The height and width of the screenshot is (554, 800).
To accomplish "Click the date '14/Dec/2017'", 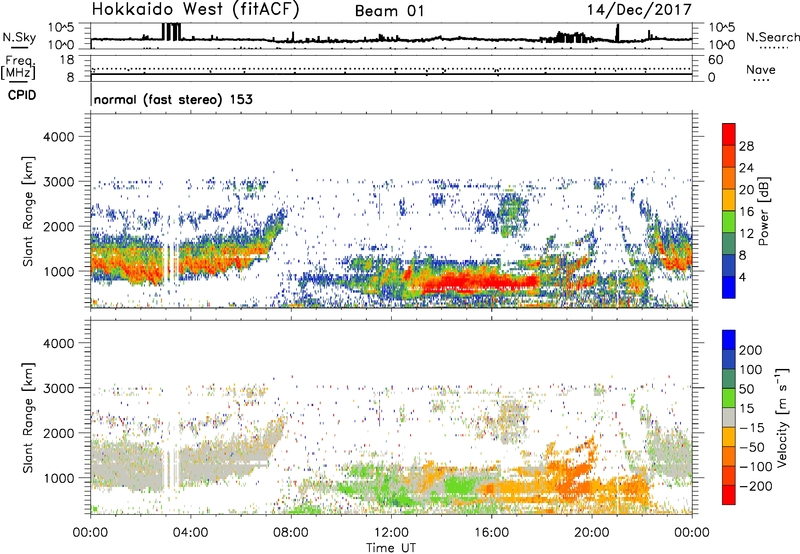I will point(639,10).
